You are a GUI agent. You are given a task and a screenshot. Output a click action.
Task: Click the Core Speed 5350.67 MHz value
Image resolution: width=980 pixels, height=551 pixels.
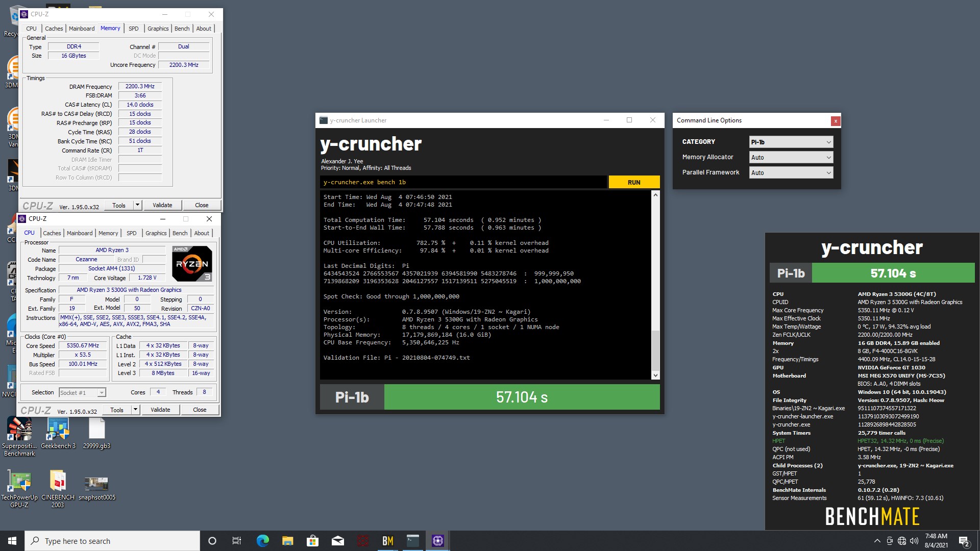coord(83,345)
